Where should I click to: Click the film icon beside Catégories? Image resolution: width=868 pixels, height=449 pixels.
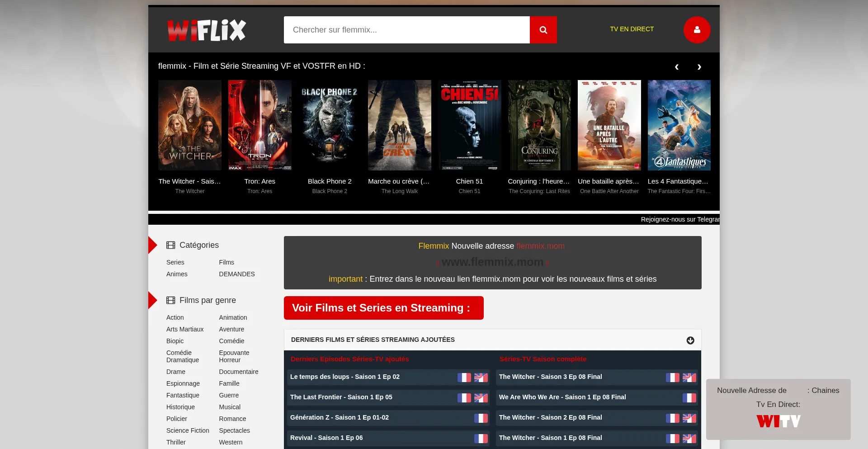[170, 245]
